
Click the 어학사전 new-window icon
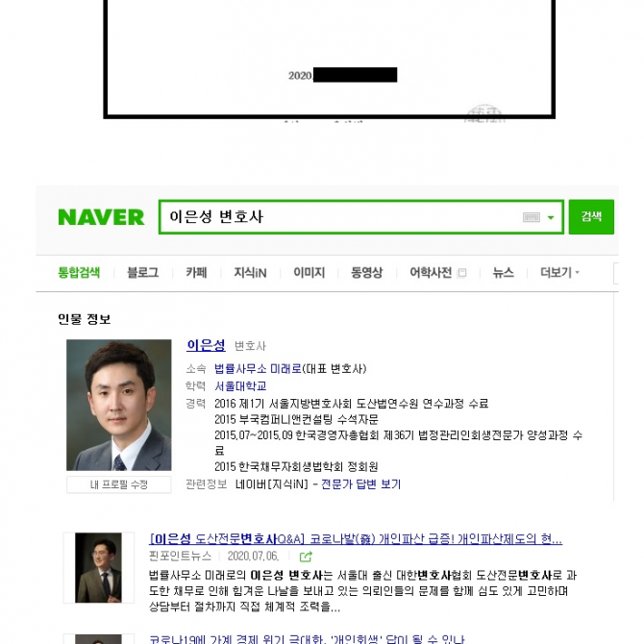pos(461,273)
